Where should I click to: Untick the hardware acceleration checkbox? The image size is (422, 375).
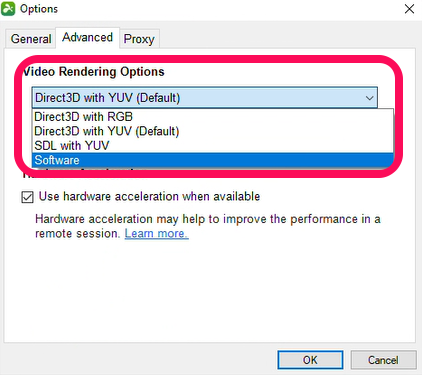pos(27,197)
